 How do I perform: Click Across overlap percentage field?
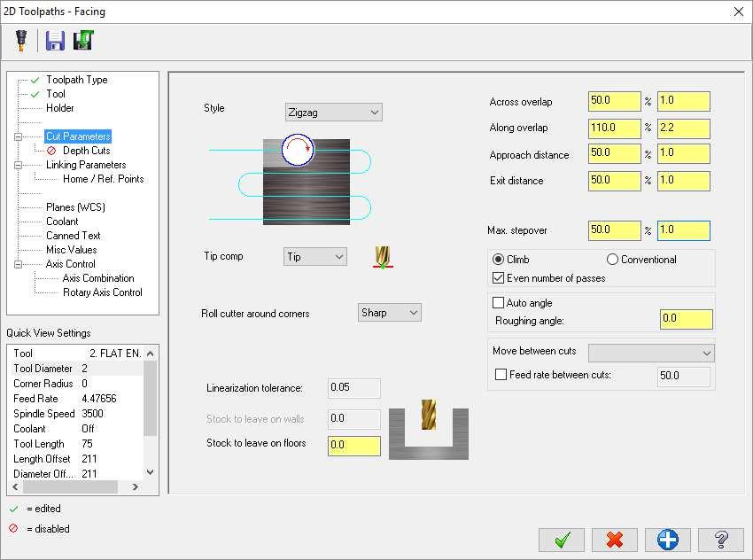(614, 101)
